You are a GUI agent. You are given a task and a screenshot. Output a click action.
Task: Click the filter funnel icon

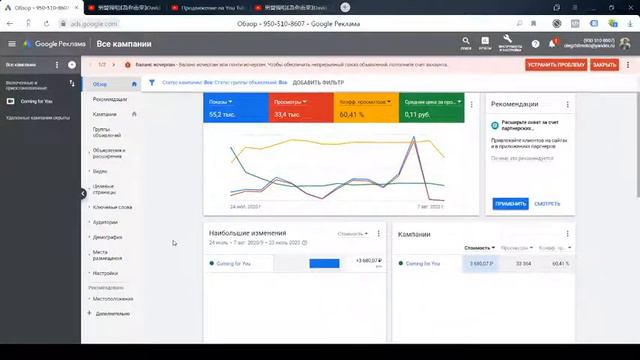pos(151,82)
